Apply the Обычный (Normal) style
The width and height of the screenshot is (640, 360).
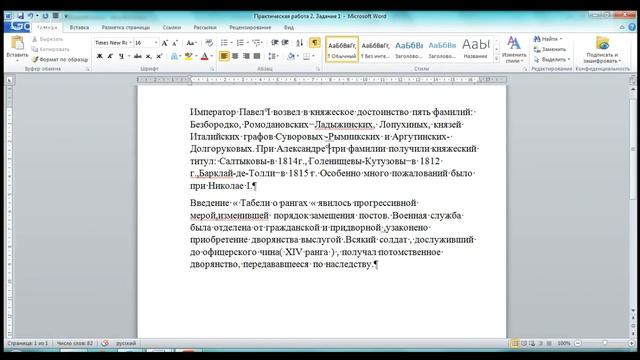[342, 49]
